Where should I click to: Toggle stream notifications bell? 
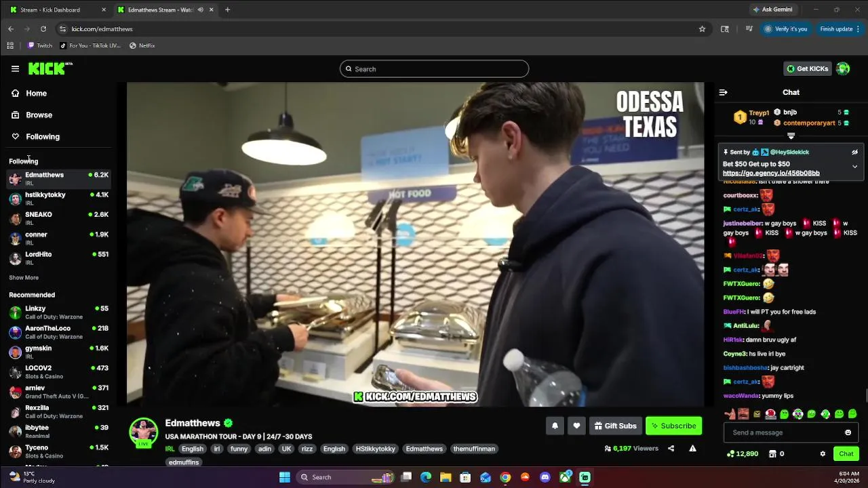(x=555, y=426)
